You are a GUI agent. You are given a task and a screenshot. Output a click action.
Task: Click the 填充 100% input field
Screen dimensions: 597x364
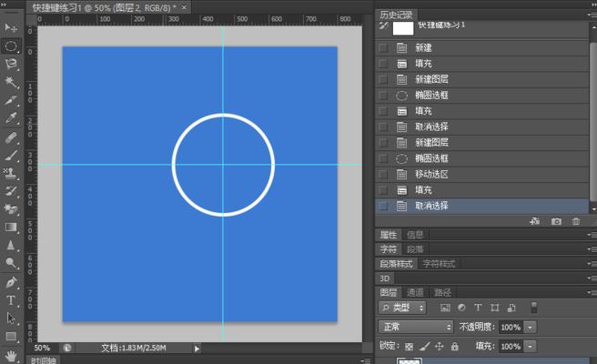511,347
